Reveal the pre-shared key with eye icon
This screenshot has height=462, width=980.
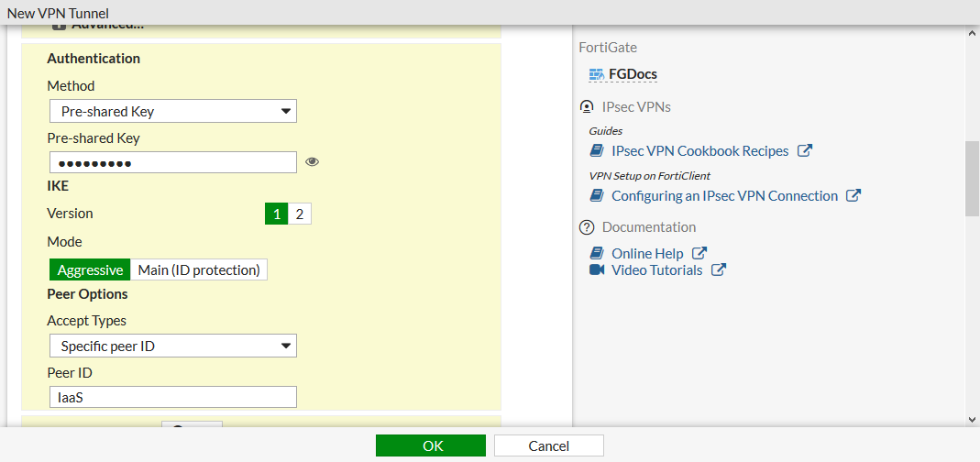[313, 162]
